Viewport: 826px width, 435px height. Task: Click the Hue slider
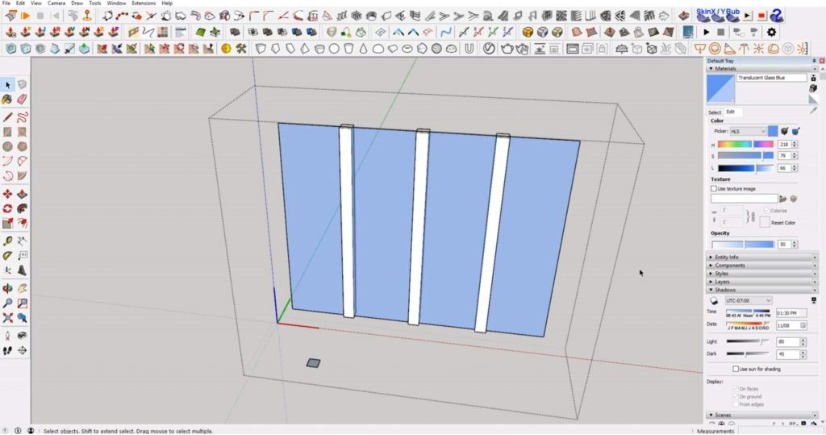coord(745,144)
